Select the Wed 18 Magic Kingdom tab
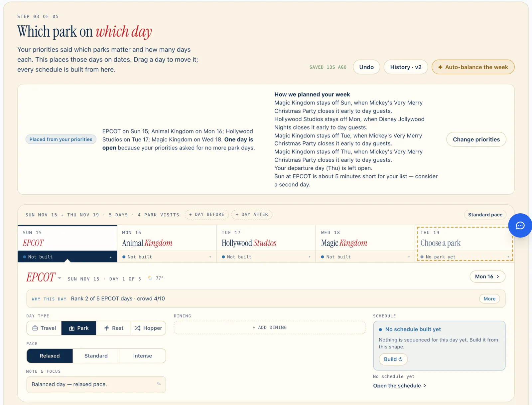The width and height of the screenshot is (532, 405). pyautogui.click(x=365, y=239)
